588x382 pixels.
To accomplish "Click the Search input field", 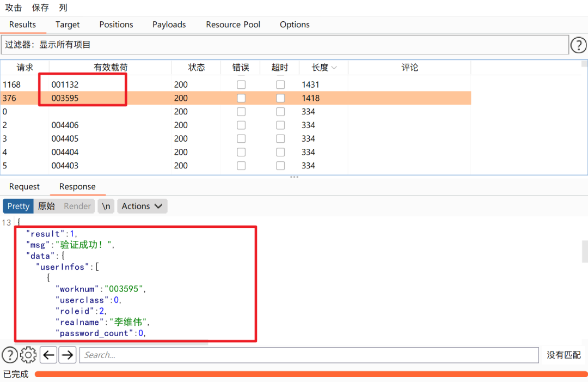I will [309, 355].
